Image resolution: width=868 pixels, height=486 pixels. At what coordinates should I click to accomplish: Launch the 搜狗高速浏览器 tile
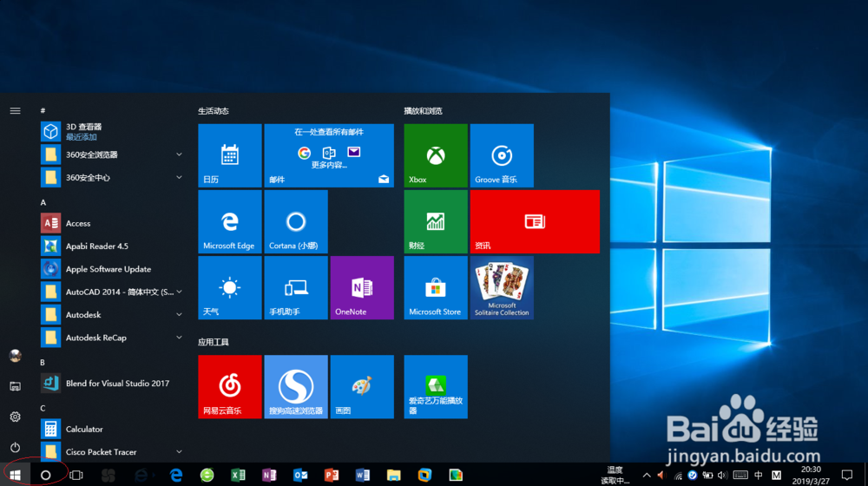(x=296, y=387)
